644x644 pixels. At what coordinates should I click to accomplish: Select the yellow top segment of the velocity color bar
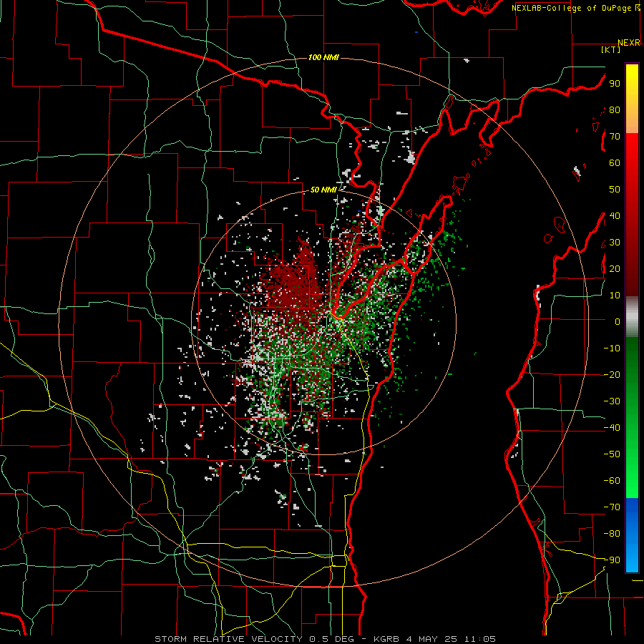click(x=632, y=99)
